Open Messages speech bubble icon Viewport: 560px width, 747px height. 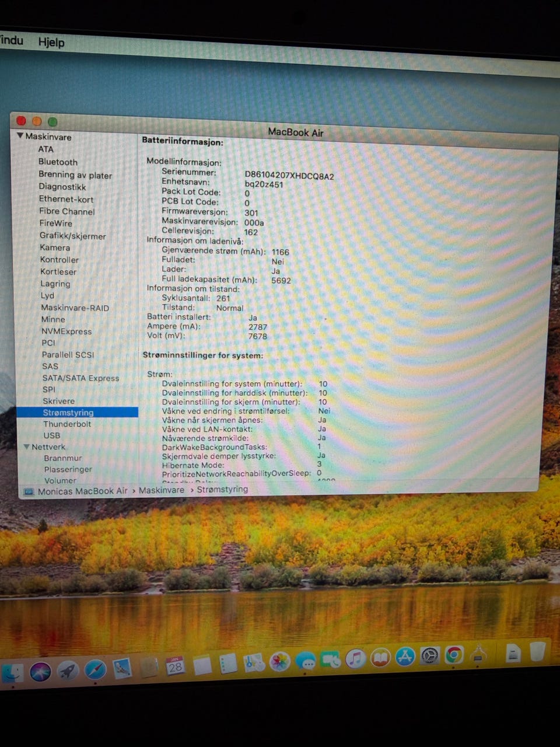coord(306,661)
